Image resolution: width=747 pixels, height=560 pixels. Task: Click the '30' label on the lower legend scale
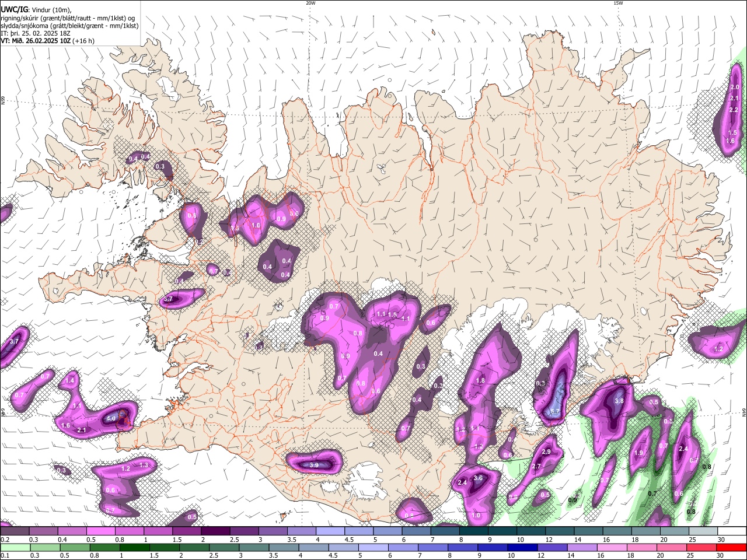coord(721,555)
